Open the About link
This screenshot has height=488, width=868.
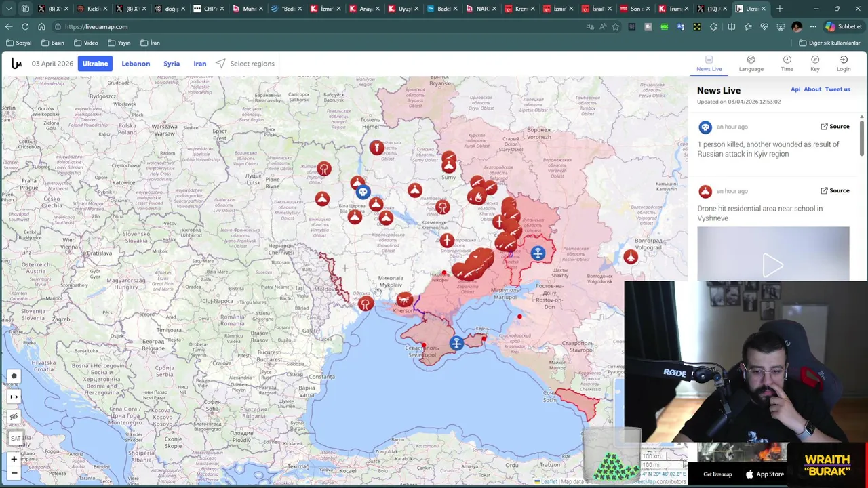tap(812, 89)
